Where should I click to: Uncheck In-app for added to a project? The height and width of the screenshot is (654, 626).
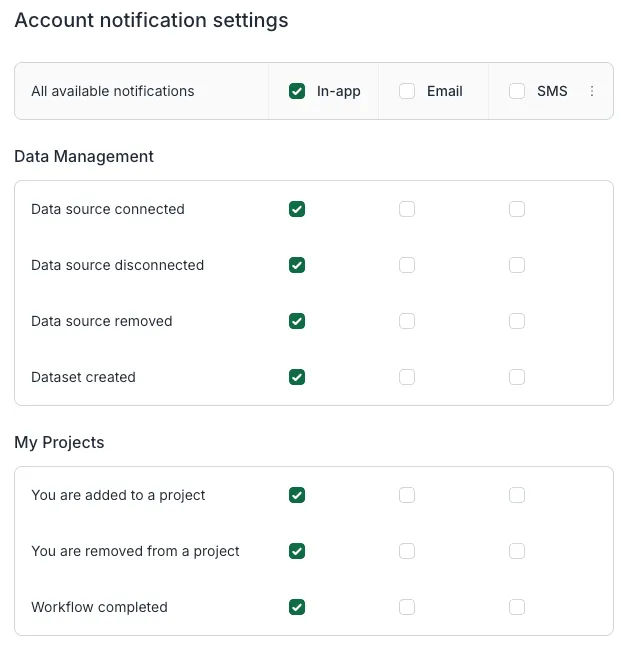tap(297, 495)
